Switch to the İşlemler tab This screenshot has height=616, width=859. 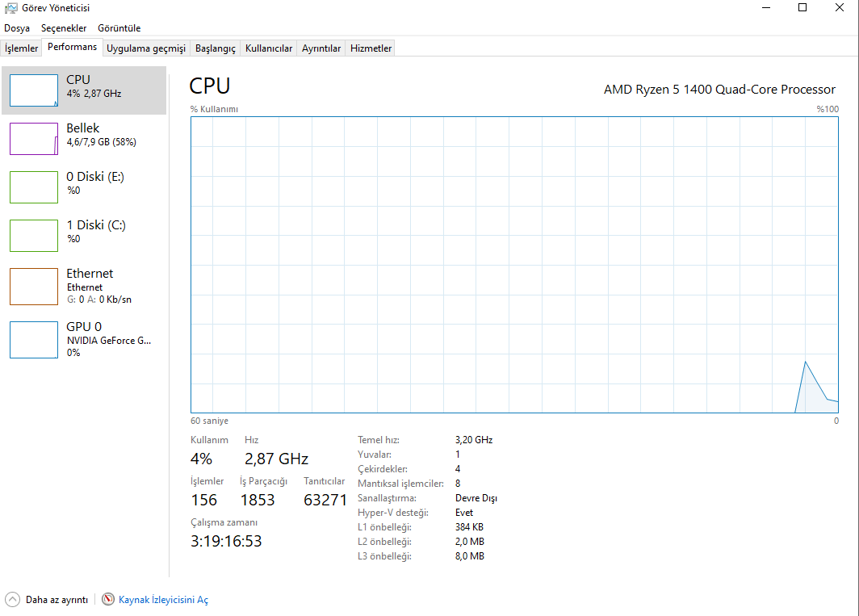[x=21, y=48]
